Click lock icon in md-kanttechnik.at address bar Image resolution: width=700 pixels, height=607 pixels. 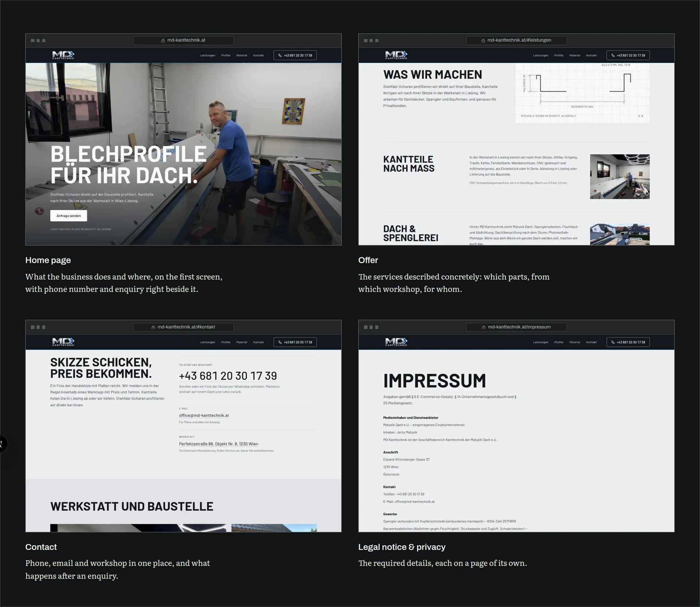163,40
